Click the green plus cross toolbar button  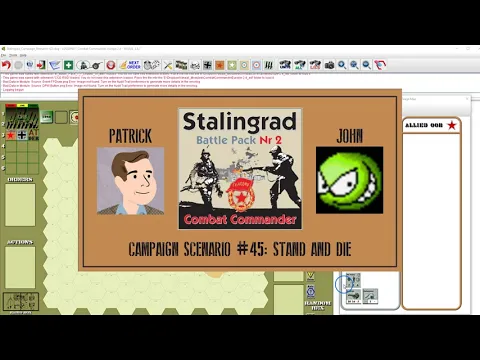(x=68, y=65)
